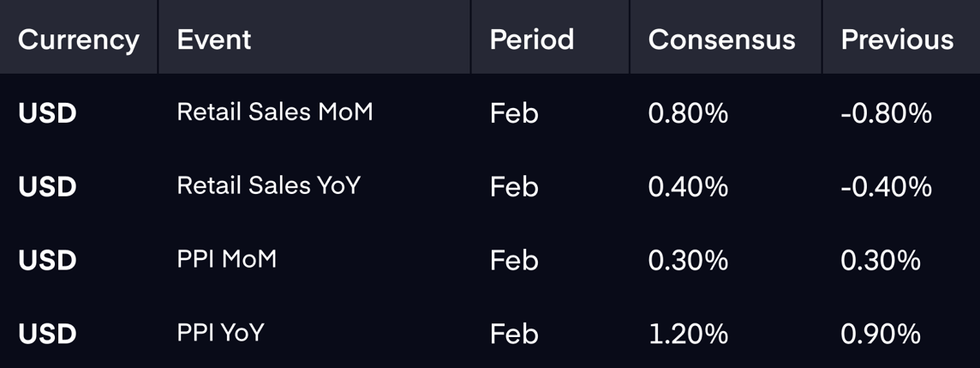Click PPI MoM consensus 0.30% cell

[x=688, y=261]
